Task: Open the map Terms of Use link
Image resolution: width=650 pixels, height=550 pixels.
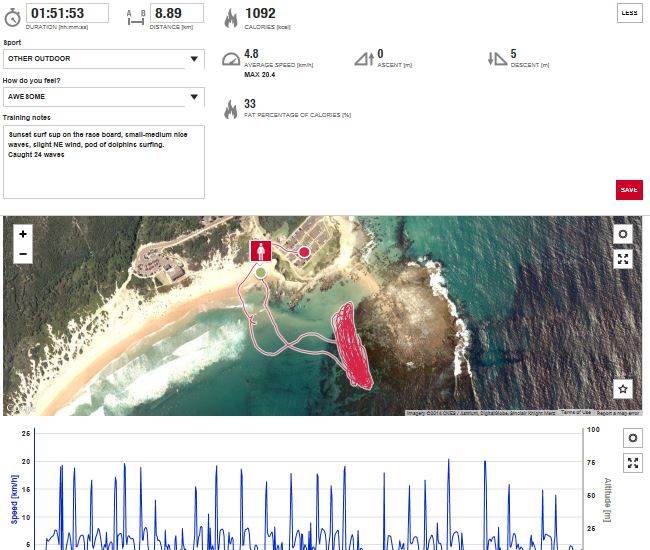Action: 574,412
